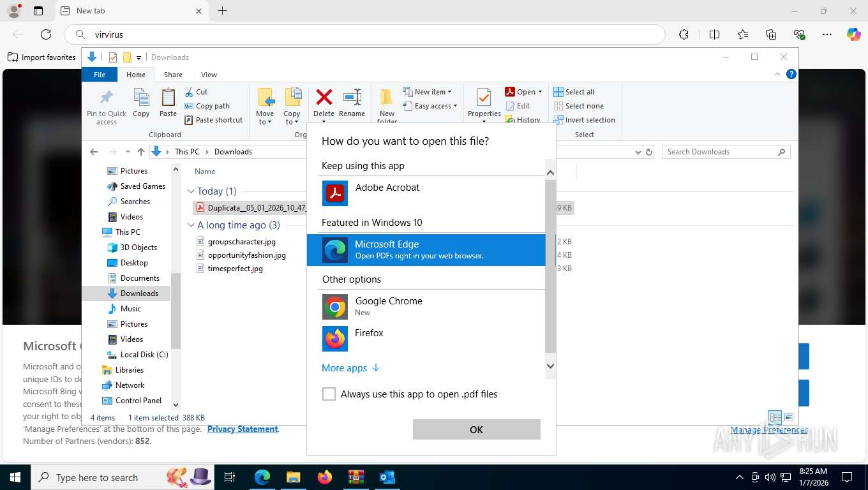Click Invert selection in the ribbon
Viewport: 868px width, 490px height.
584,120
